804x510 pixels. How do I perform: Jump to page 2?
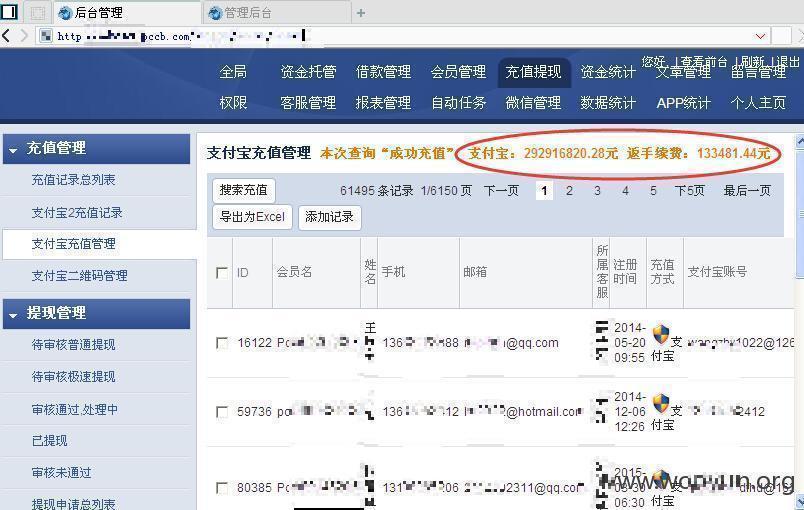[x=569, y=191]
